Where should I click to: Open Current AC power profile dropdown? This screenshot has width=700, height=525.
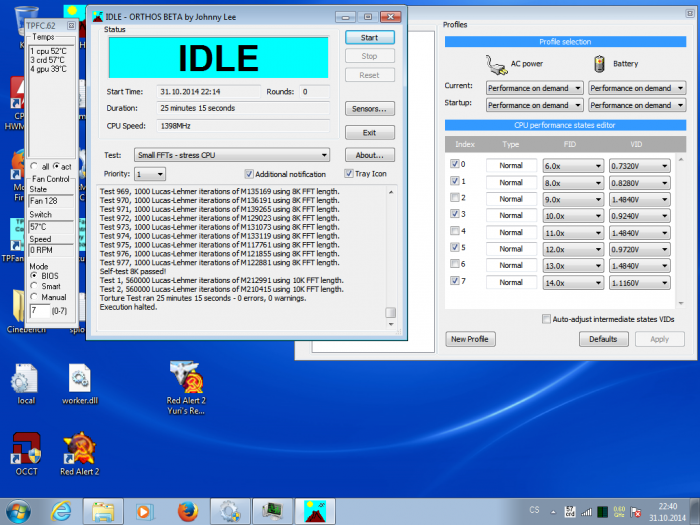533,88
